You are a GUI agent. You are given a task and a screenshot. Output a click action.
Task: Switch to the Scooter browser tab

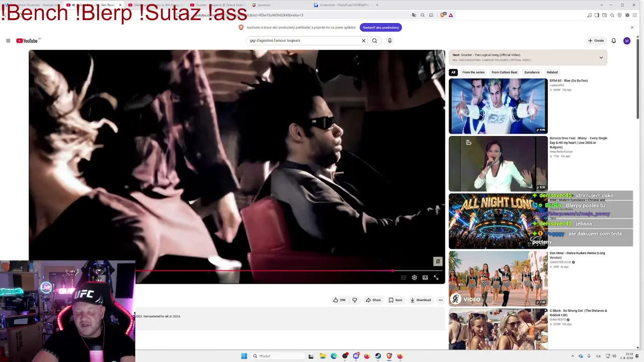pos(218,5)
